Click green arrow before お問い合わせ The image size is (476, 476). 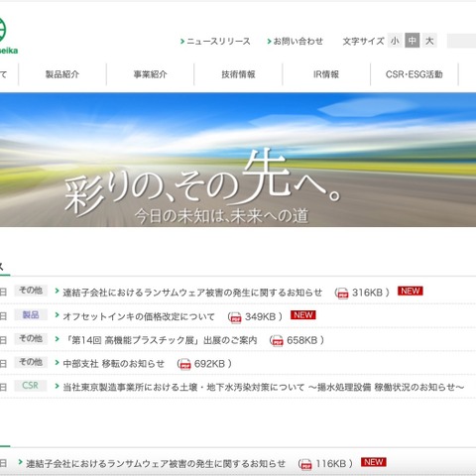(x=269, y=42)
